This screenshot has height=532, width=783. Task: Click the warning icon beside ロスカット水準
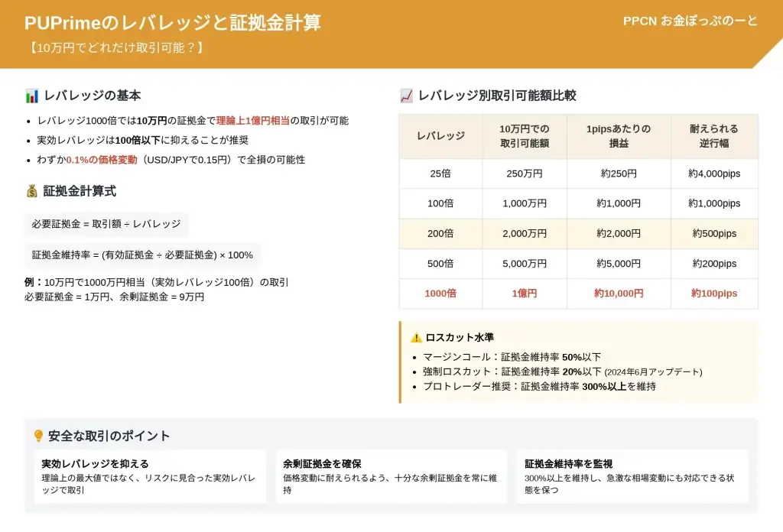[x=416, y=337]
